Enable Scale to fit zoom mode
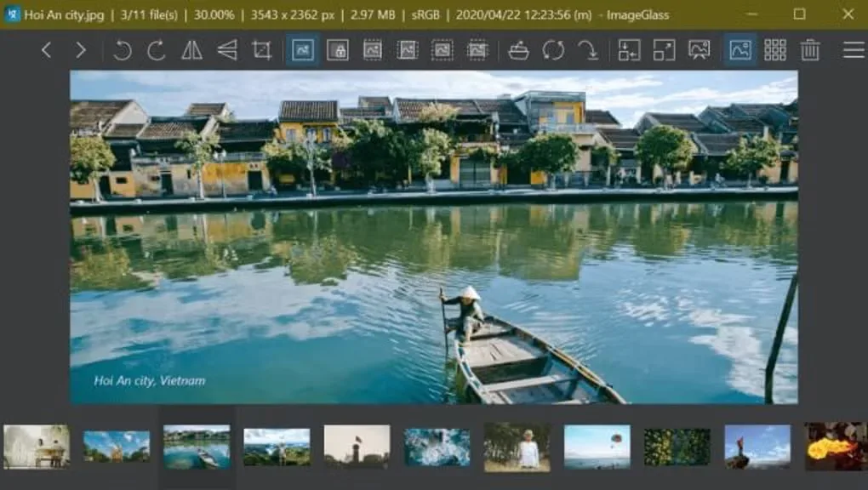Screen dimensions: 868x490 pyautogui.click(x=443, y=50)
